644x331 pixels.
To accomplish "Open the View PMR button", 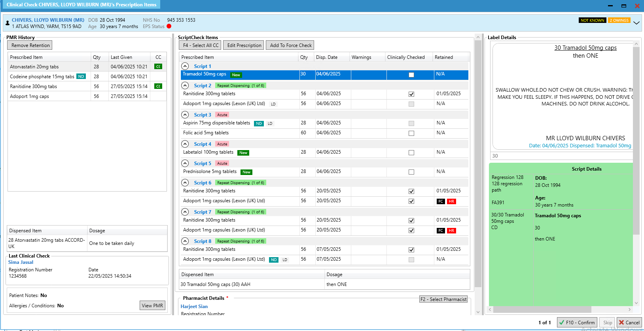I will [x=152, y=305].
